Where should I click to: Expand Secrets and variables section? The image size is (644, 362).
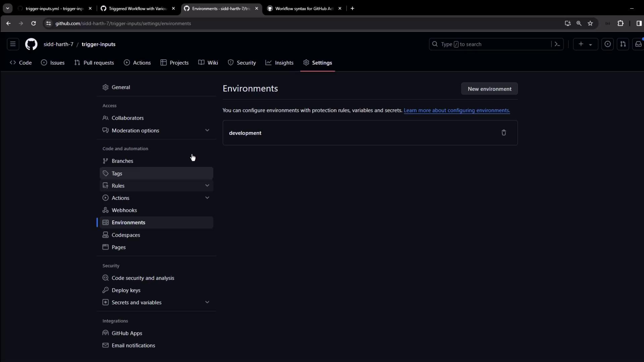pos(207,302)
